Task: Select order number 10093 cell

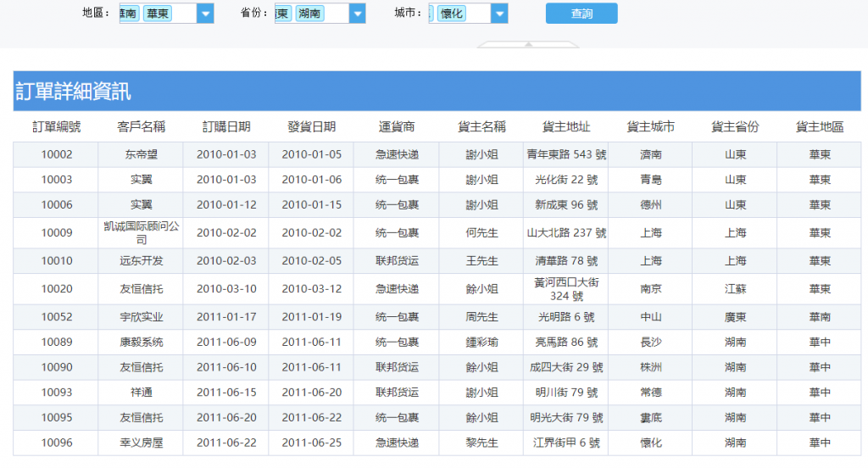Action: (56, 393)
